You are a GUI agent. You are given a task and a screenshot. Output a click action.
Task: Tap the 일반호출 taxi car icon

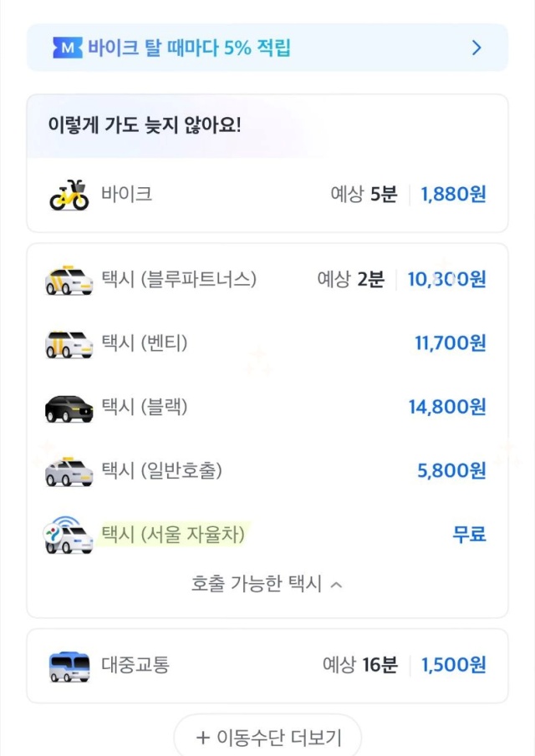pyautogui.click(x=69, y=471)
